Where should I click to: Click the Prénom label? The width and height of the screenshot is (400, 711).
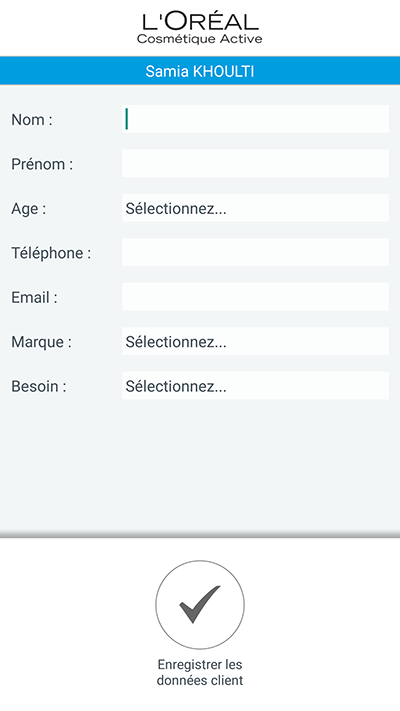(42, 164)
